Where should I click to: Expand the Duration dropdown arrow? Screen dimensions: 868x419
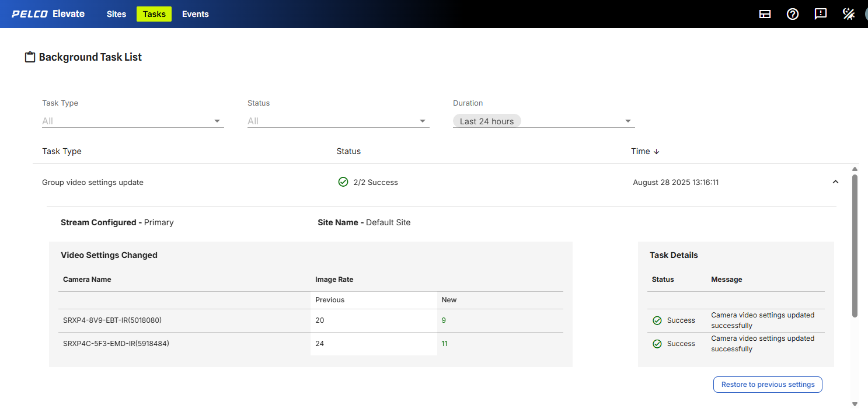[628, 121]
